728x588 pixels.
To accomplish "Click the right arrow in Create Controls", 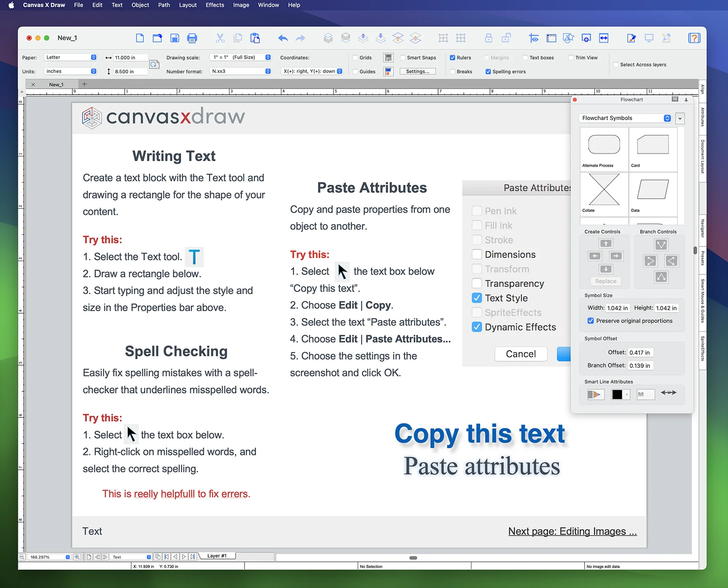I will [616, 256].
